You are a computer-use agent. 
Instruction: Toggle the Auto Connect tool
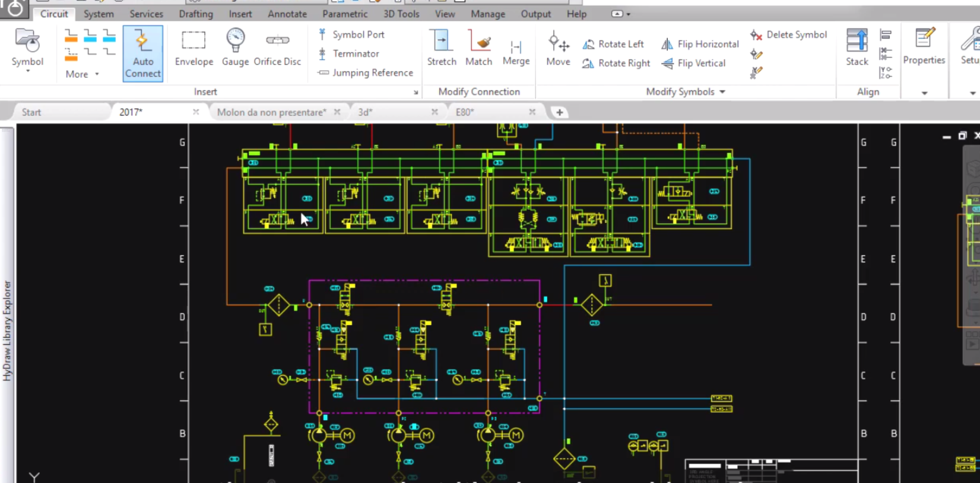point(143,54)
